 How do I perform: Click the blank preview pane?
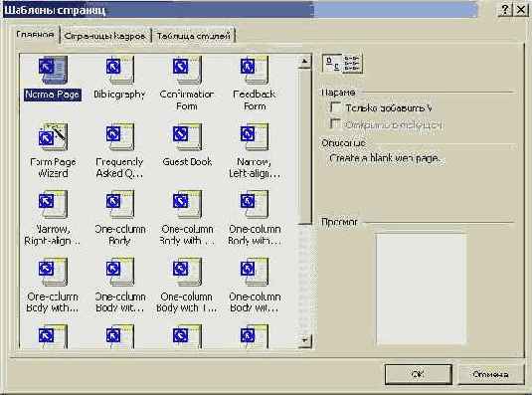[421, 289]
